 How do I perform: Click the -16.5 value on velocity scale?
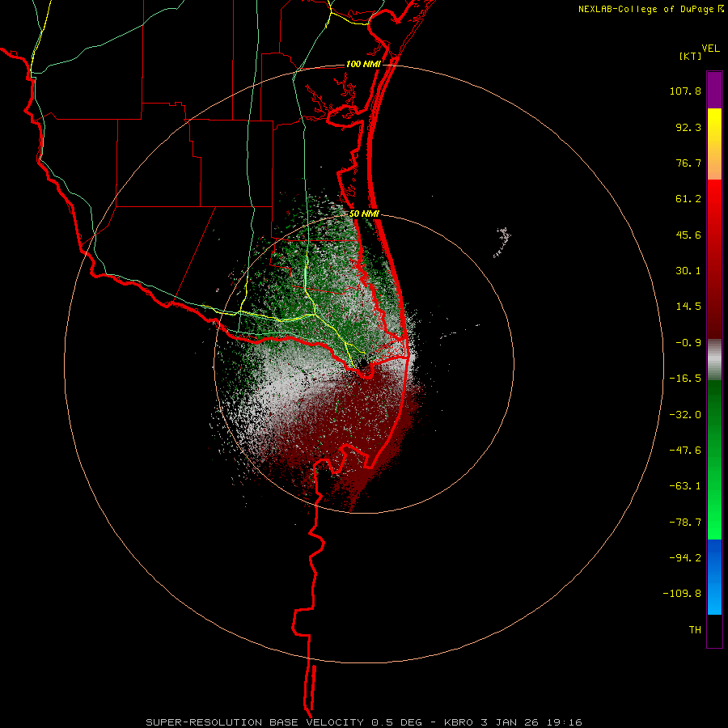click(685, 379)
